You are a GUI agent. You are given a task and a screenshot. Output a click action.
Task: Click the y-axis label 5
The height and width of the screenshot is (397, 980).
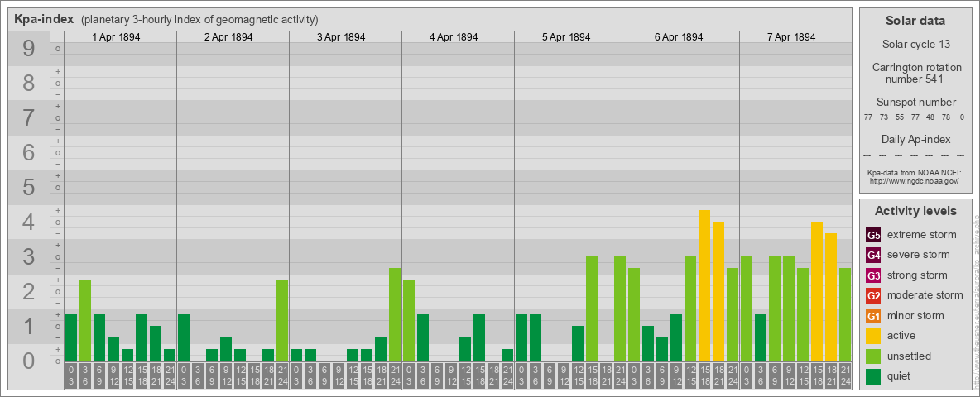(x=28, y=187)
